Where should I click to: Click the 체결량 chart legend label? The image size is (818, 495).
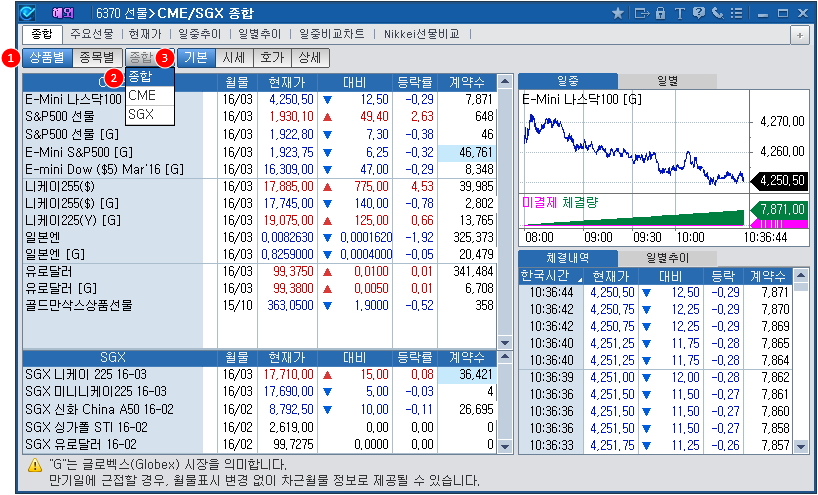(581, 202)
